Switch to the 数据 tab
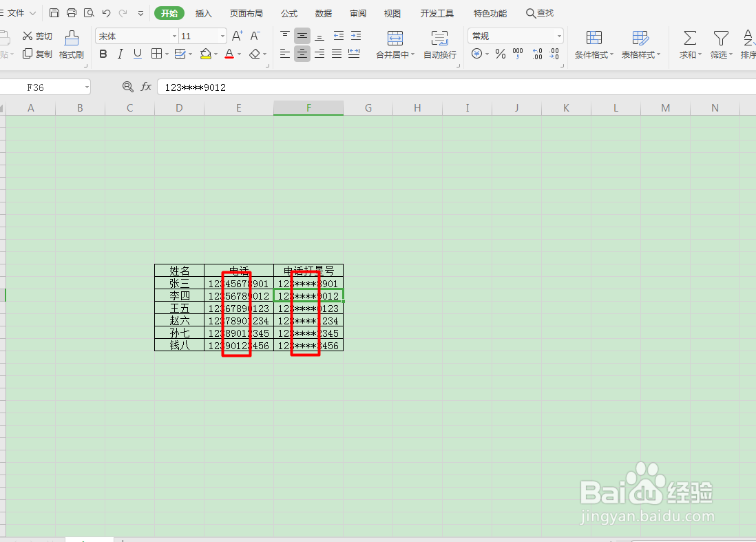756x542 pixels. [324, 14]
